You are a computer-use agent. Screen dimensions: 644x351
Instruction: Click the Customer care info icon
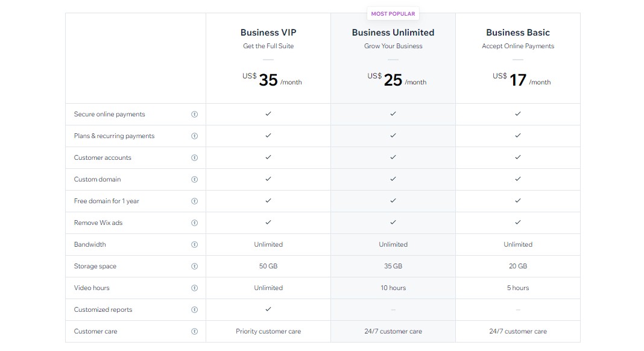(x=194, y=331)
